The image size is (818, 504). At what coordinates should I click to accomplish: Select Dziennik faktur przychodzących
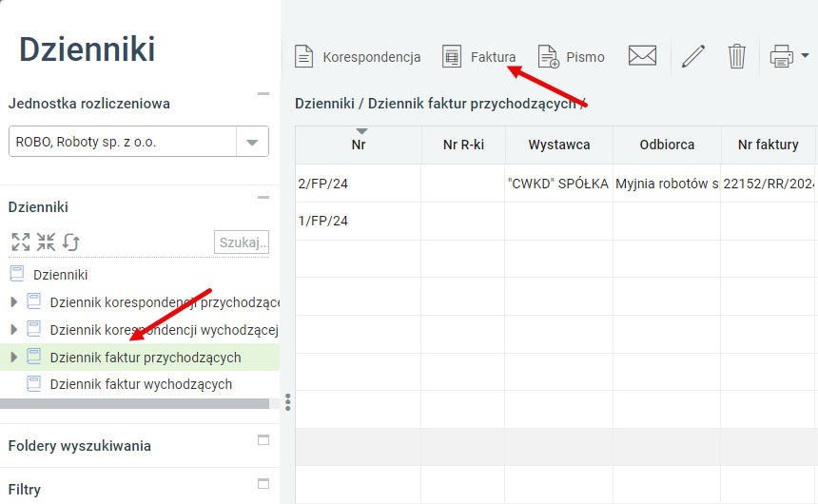coord(146,358)
